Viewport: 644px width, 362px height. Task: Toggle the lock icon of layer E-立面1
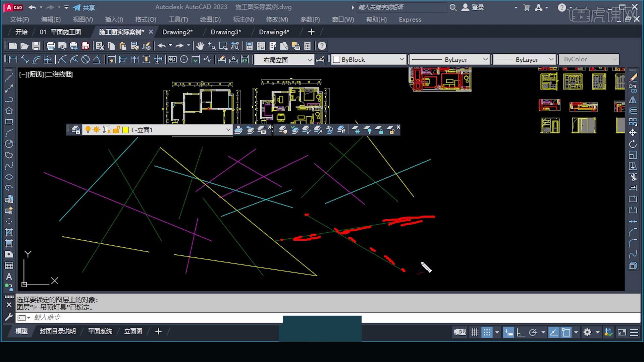point(117,130)
